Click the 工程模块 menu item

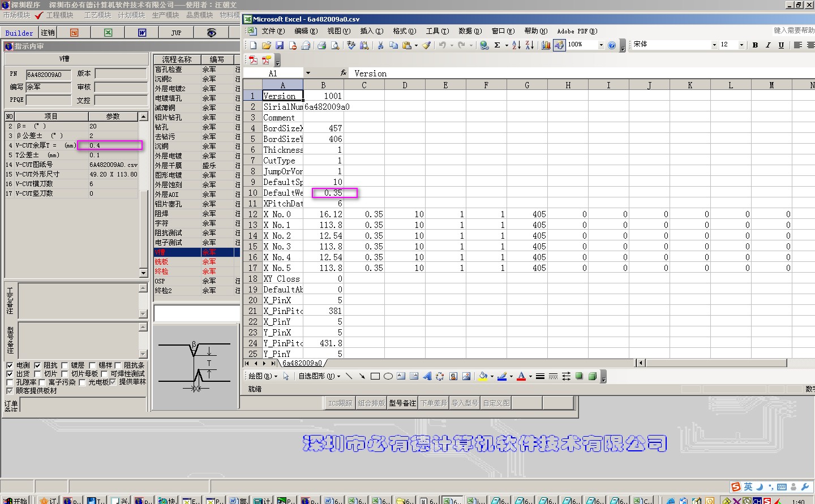tap(59, 15)
